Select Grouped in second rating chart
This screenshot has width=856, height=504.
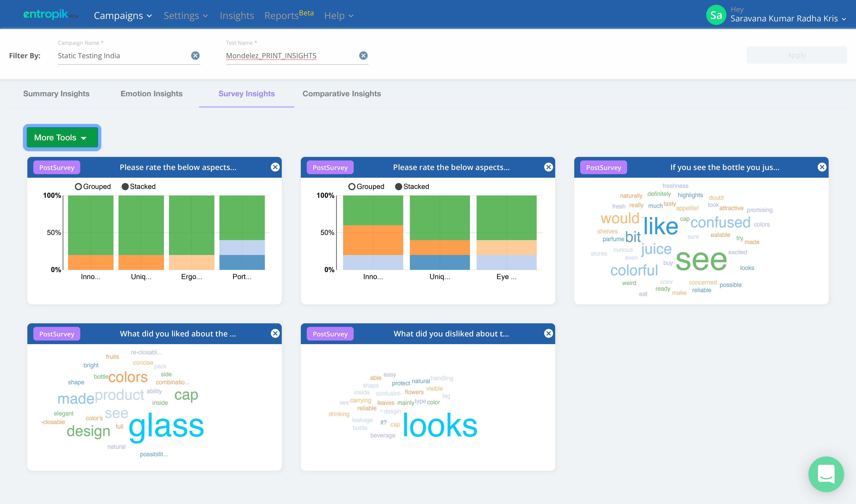point(352,186)
